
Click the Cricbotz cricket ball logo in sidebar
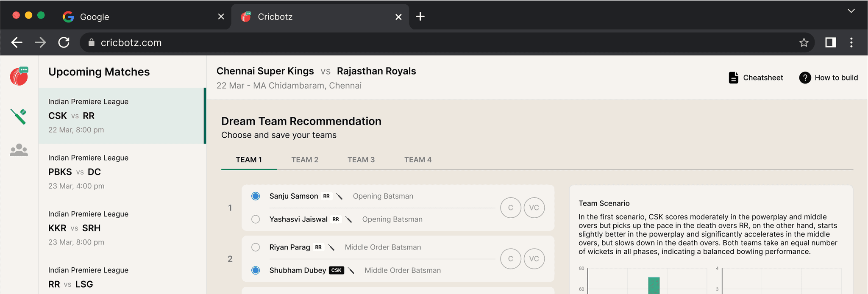point(19,76)
